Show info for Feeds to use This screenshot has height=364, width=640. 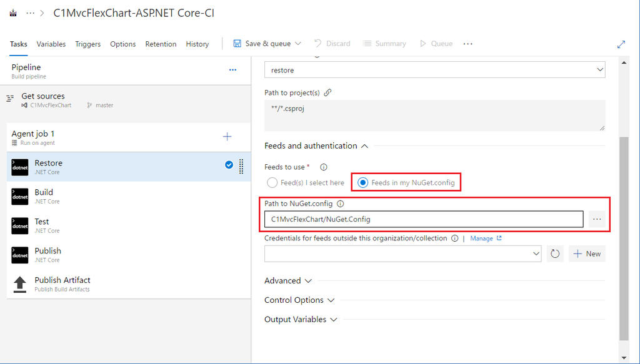(324, 167)
